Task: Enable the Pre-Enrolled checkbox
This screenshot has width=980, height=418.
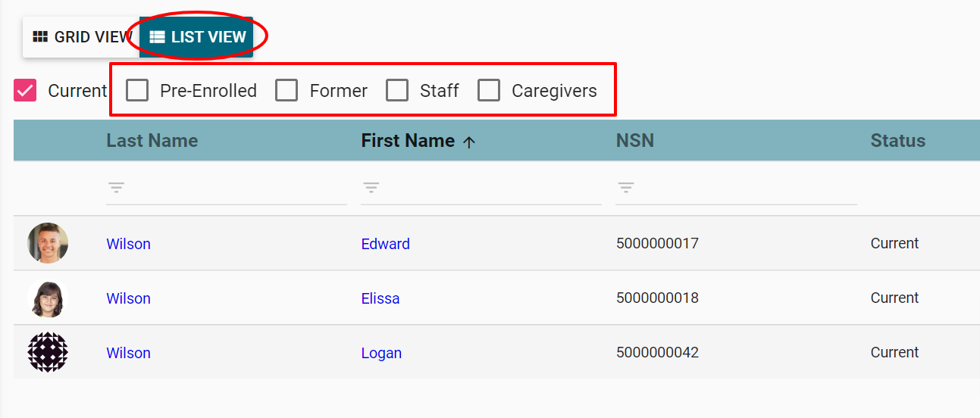Action: pos(137,91)
